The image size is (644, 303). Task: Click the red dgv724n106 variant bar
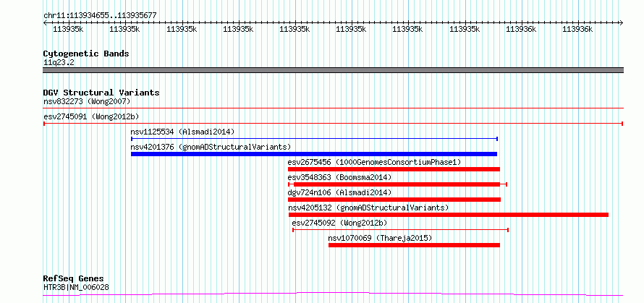coord(394,200)
